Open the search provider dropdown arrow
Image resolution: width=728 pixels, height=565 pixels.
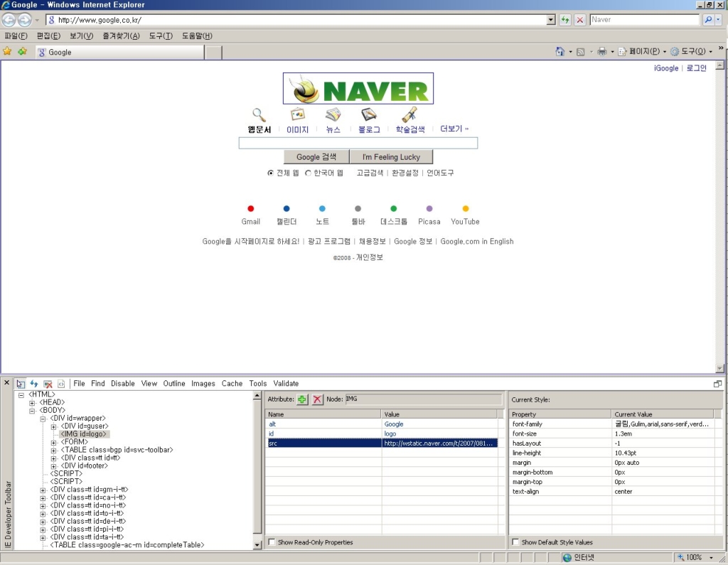pos(718,20)
